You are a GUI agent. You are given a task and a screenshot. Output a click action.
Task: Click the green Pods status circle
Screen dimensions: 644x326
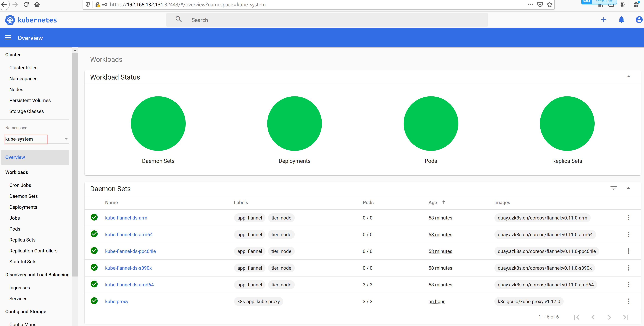point(430,124)
